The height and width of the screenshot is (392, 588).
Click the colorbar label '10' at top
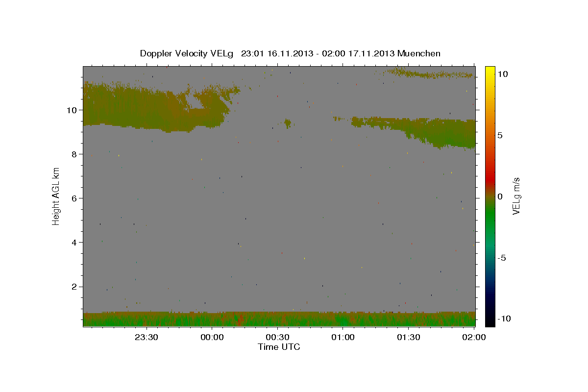coord(502,73)
